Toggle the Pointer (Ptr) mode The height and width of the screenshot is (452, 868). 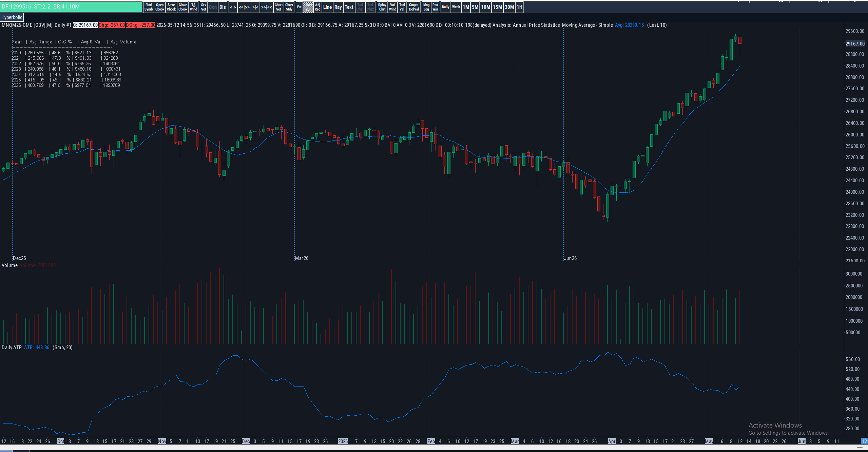pyautogui.click(x=299, y=7)
